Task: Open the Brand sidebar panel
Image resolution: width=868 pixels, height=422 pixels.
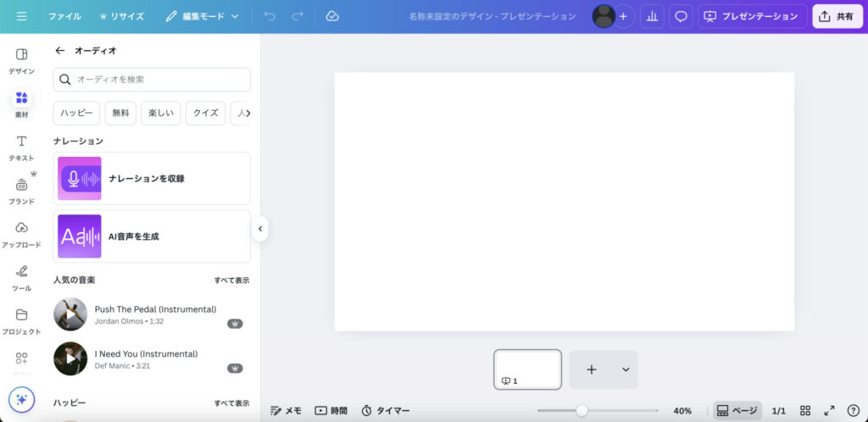Action: point(21,190)
